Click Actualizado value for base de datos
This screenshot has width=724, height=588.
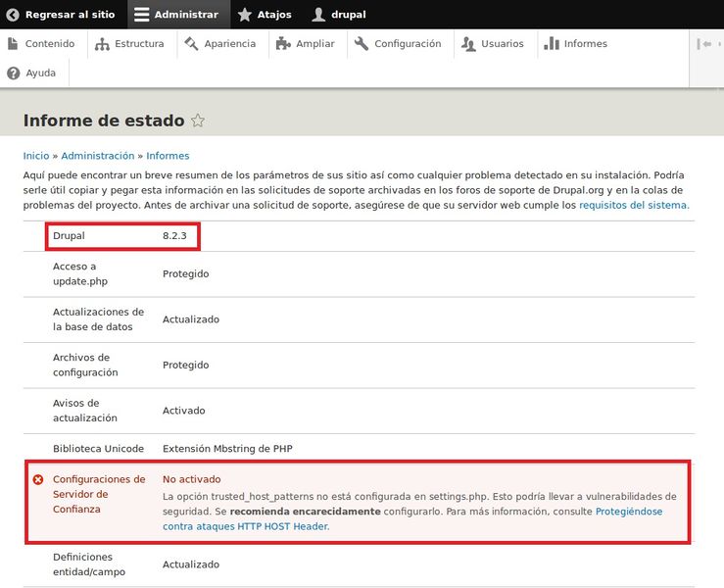pyautogui.click(x=191, y=319)
